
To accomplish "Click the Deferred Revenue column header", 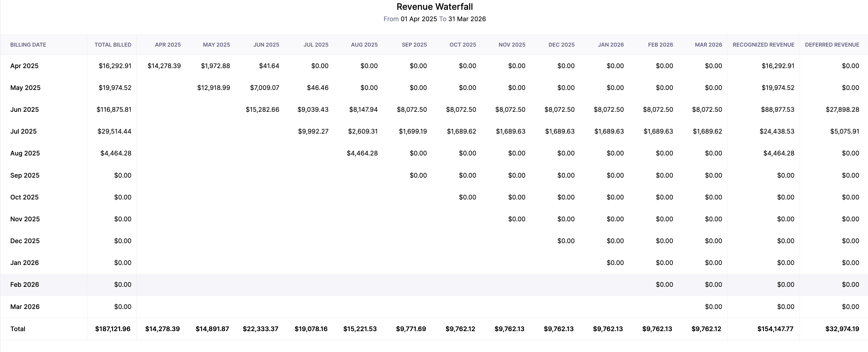I will tap(831, 45).
